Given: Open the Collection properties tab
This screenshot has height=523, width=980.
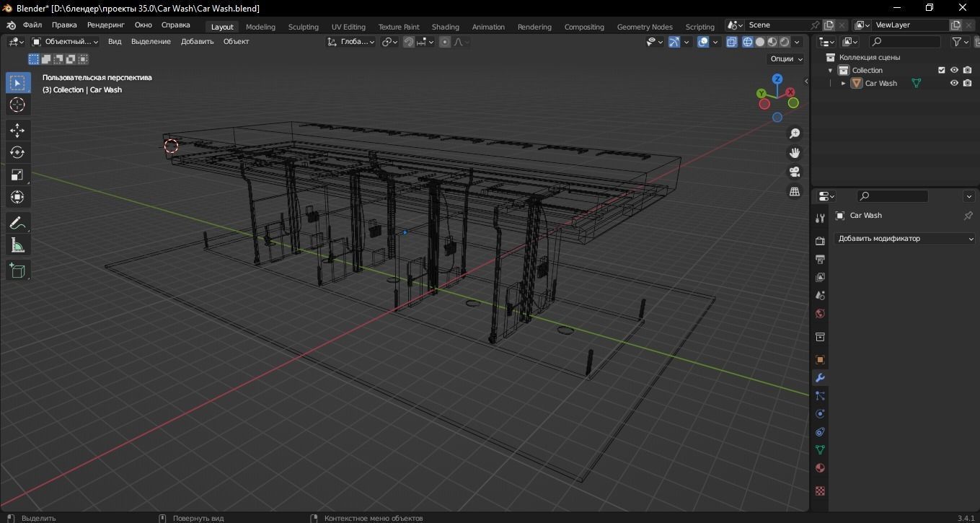Looking at the screenshot, I should coord(820,337).
